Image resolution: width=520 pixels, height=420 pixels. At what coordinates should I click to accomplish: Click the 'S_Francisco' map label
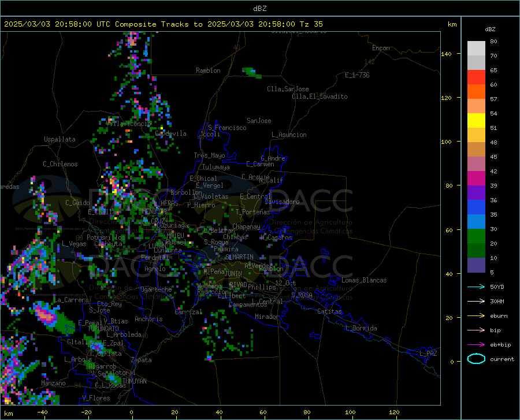click(227, 128)
